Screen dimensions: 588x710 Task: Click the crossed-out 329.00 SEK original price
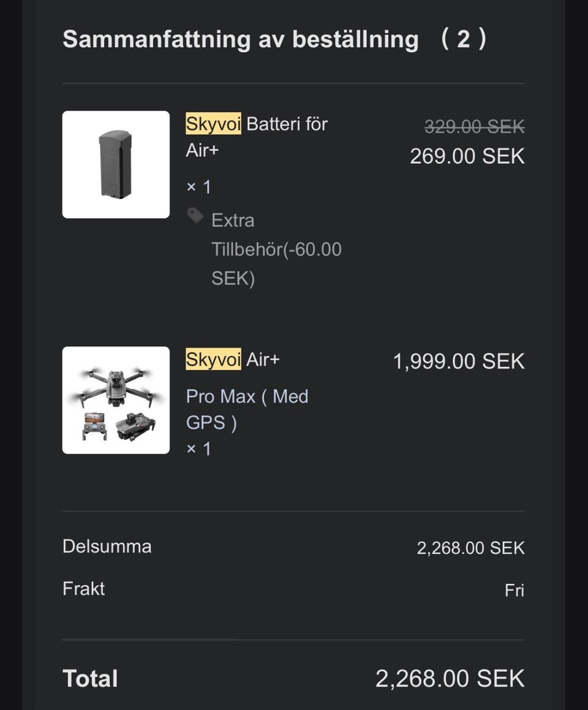pos(475,127)
